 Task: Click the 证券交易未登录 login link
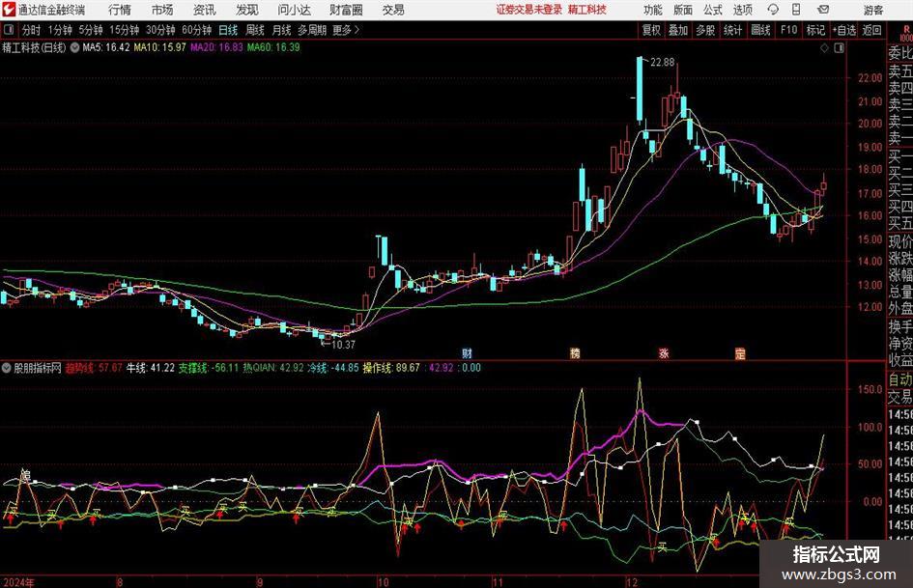(528, 10)
